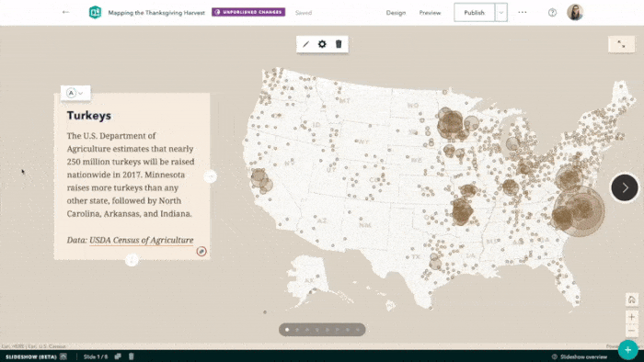
Task: Open the more options ellipsis menu
Action: coord(523,12)
